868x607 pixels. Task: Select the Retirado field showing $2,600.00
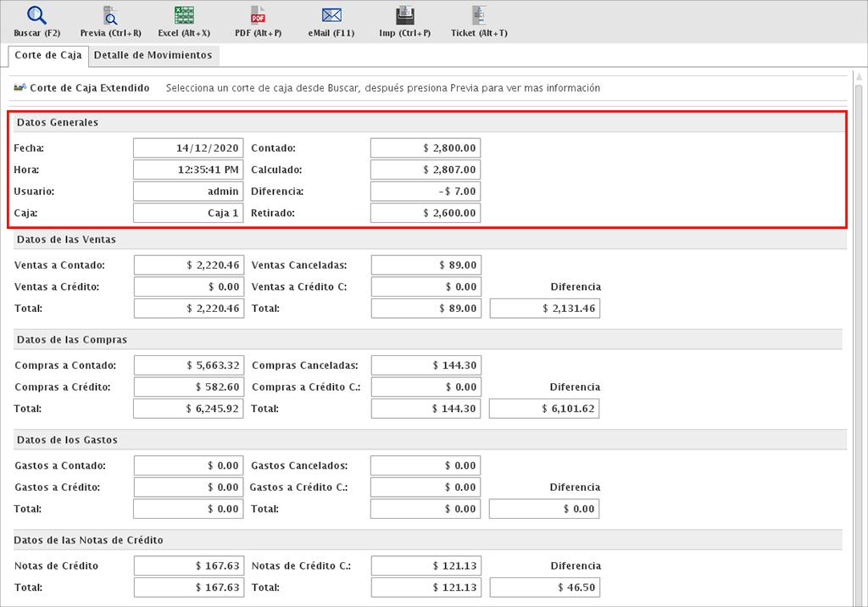pyautogui.click(x=426, y=213)
